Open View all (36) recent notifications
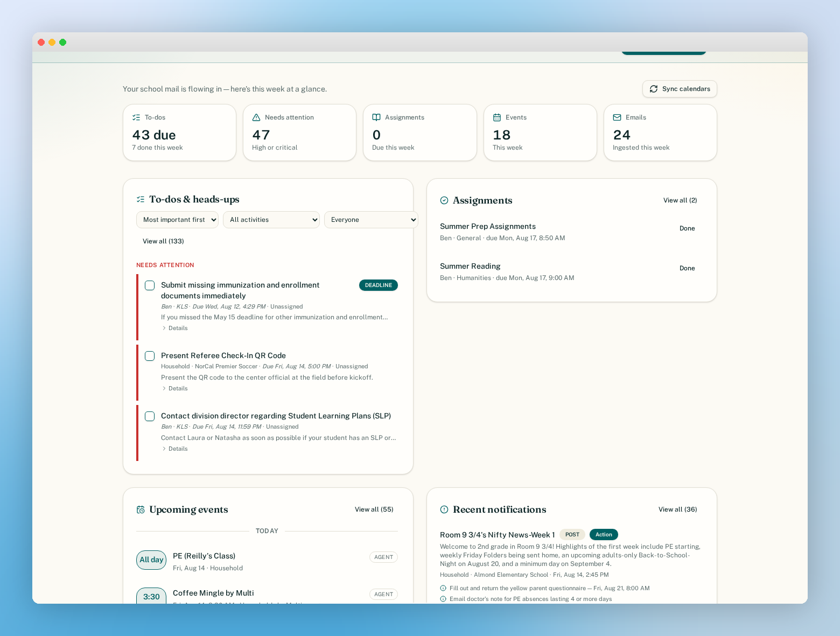 click(x=678, y=509)
